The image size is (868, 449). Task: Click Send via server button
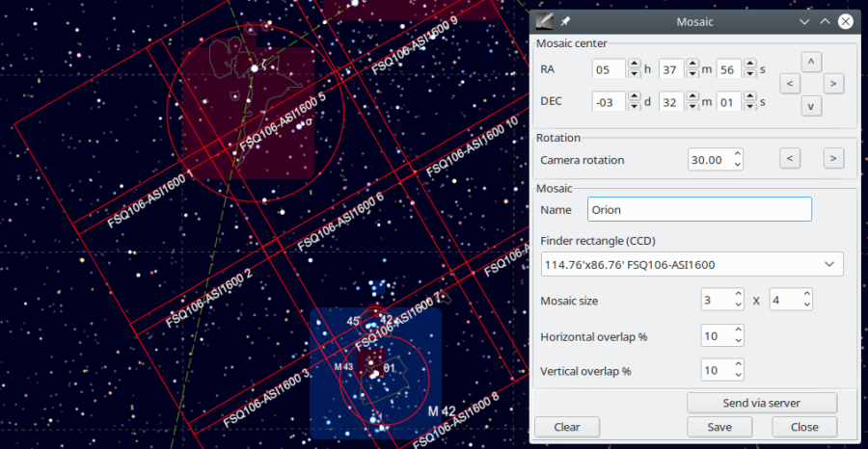point(762,403)
